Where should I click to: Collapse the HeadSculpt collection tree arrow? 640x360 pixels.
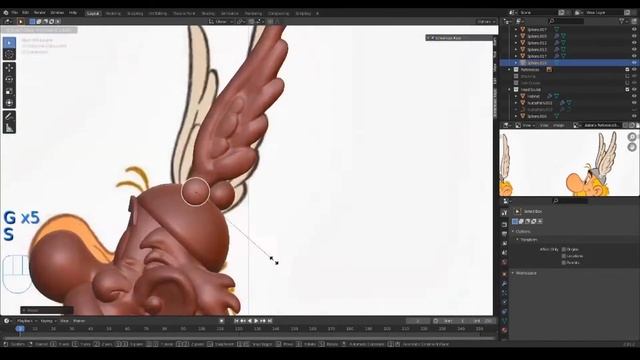[x=510, y=89]
